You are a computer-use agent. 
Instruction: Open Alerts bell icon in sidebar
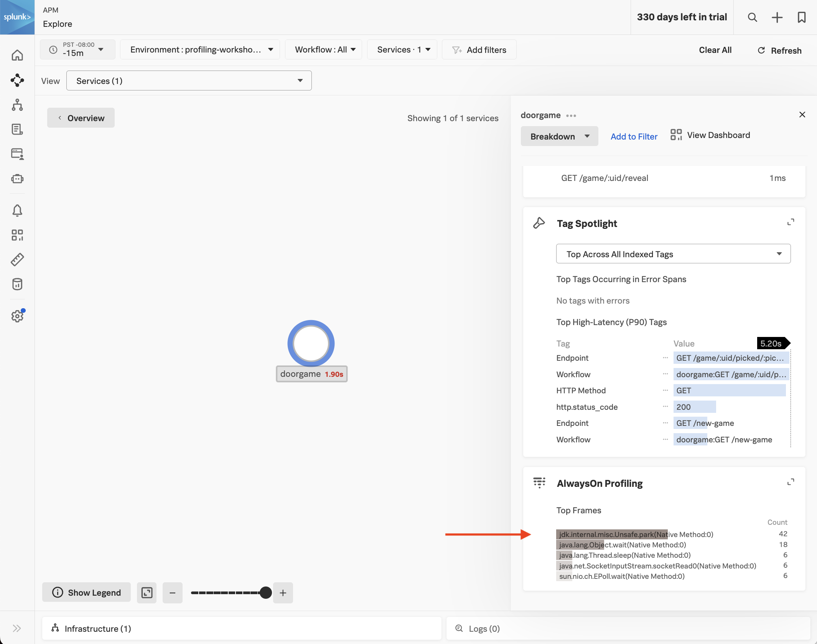(17, 210)
